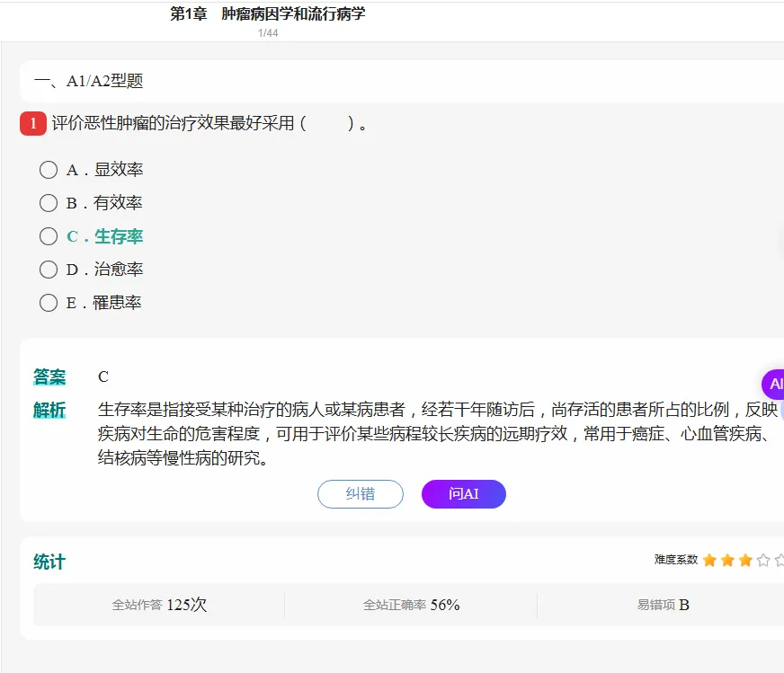Select radio option E 罹患率
Screen dimensions: 784x673
point(49,303)
